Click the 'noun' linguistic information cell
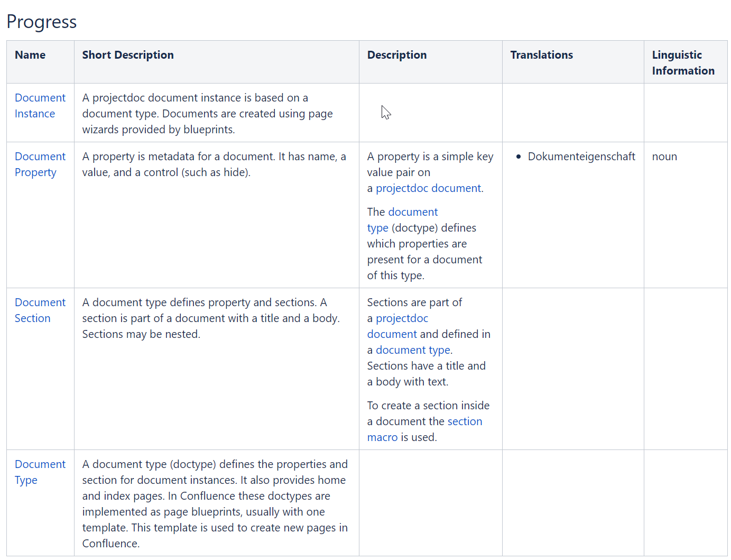731x560 pixels. tap(664, 157)
